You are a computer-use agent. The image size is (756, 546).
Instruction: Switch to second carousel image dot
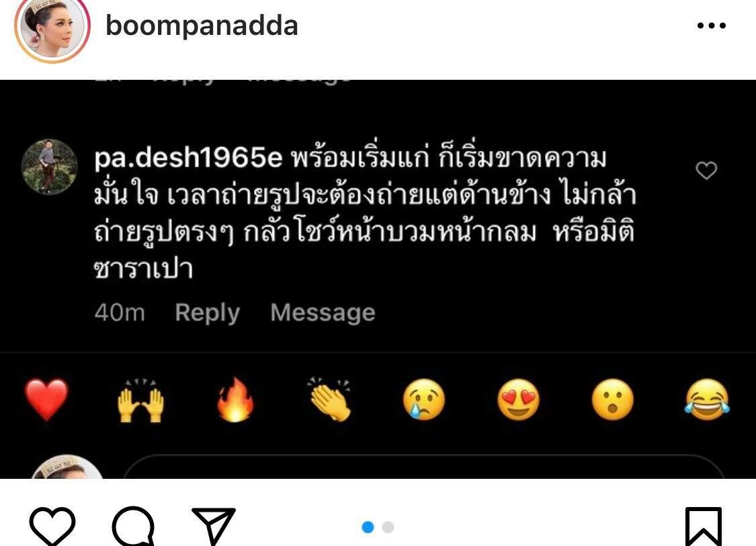point(388,527)
